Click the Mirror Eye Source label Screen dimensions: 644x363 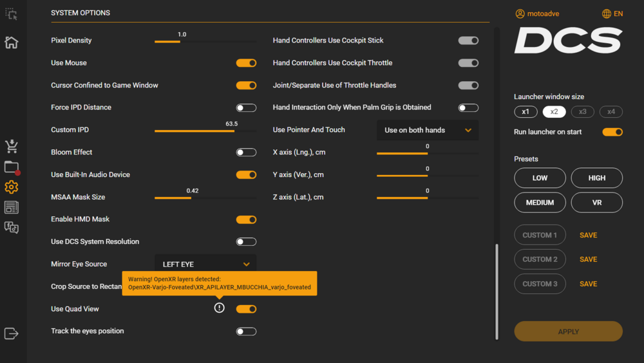point(79,264)
